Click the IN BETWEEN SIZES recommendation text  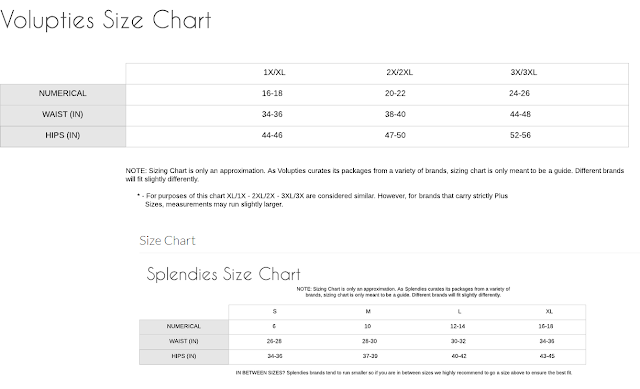[x=404, y=373]
